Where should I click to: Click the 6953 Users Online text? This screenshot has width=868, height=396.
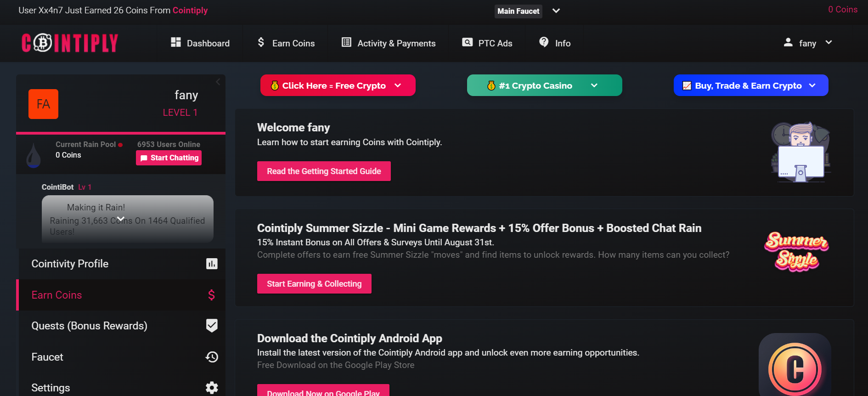(169, 144)
